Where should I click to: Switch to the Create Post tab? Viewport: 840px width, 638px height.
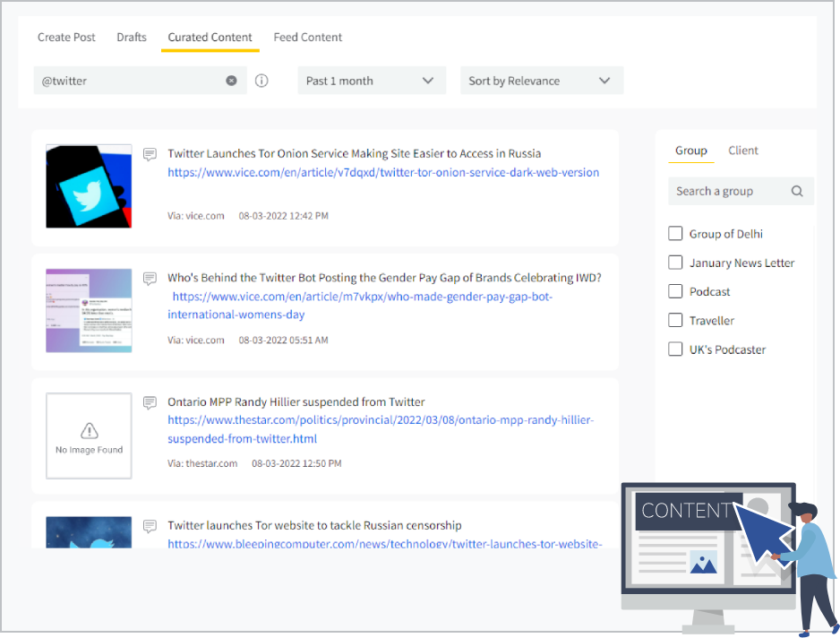pos(66,37)
